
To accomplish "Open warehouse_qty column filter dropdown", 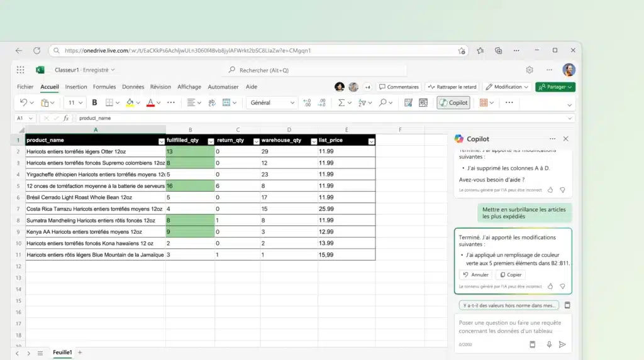I will point(314,141).
